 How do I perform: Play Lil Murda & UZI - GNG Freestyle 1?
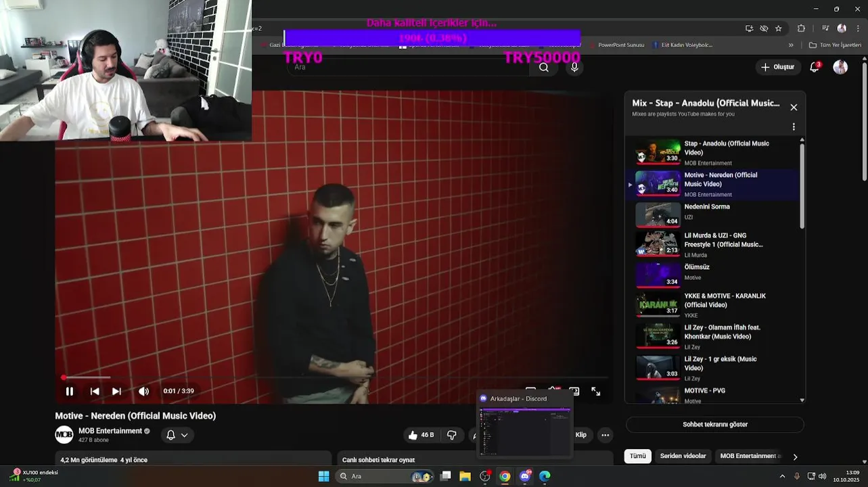coord(713,244)
